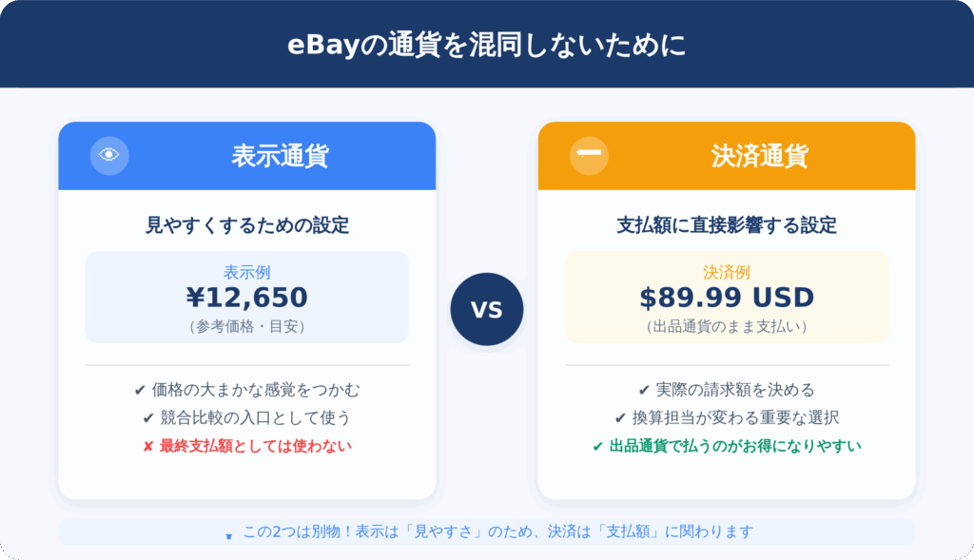The image size is (974, 560).
Task: Click the checkmark beside 競合比較の入口として使う
Action: coord(148,417)
